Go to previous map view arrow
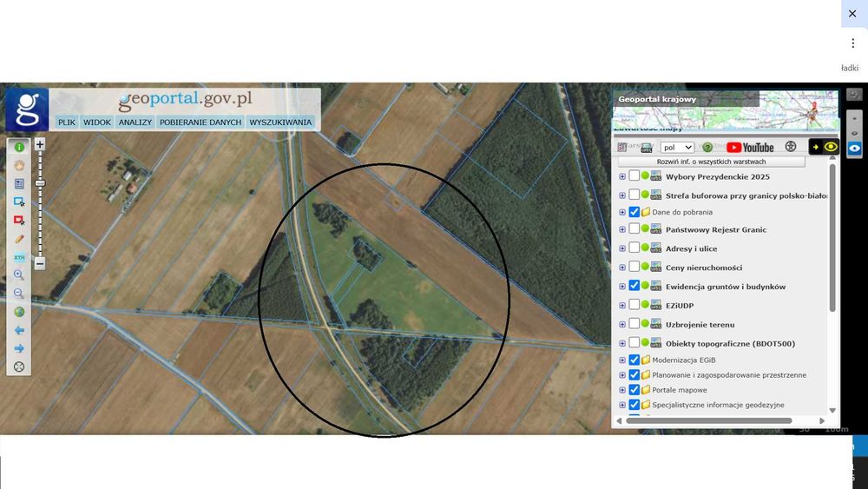Viewport: 868px width, 489px height. (x=19, y=330)
